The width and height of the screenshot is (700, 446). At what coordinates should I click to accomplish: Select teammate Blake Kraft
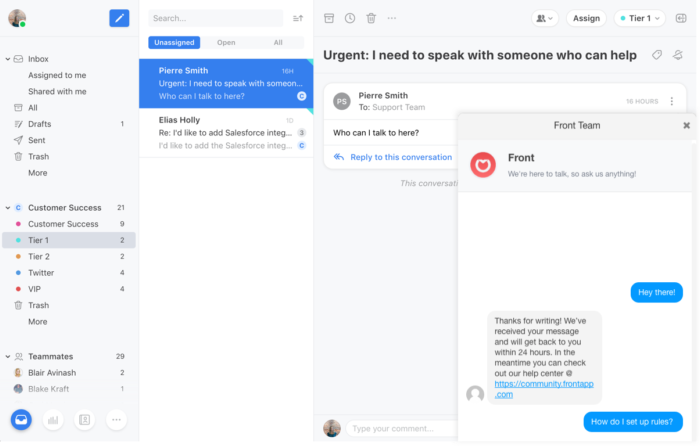69,389
